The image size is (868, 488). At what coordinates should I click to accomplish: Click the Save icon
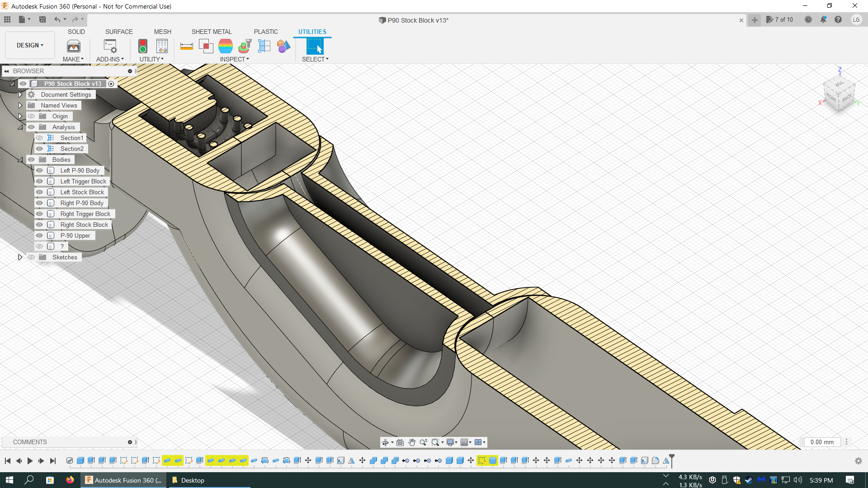(x=42, y=19)
